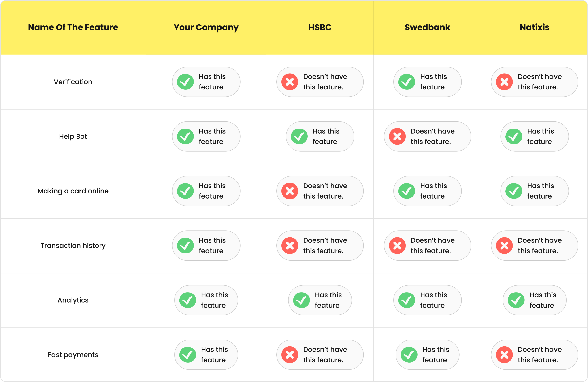Select the Swedbank column header
Viewport: 588px width, 382px height.
tap(427, 27)
